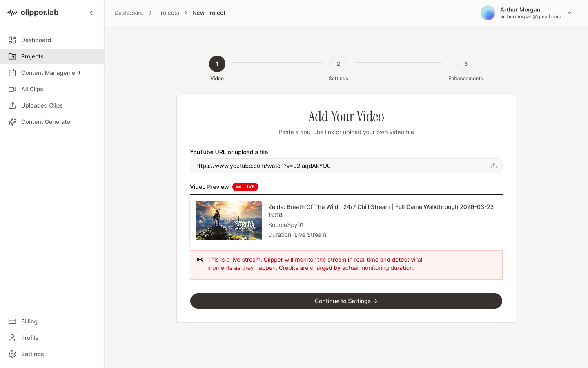Click the Content Management calendar icon
This screenshot has height=368, width=588.
[12, 73]
